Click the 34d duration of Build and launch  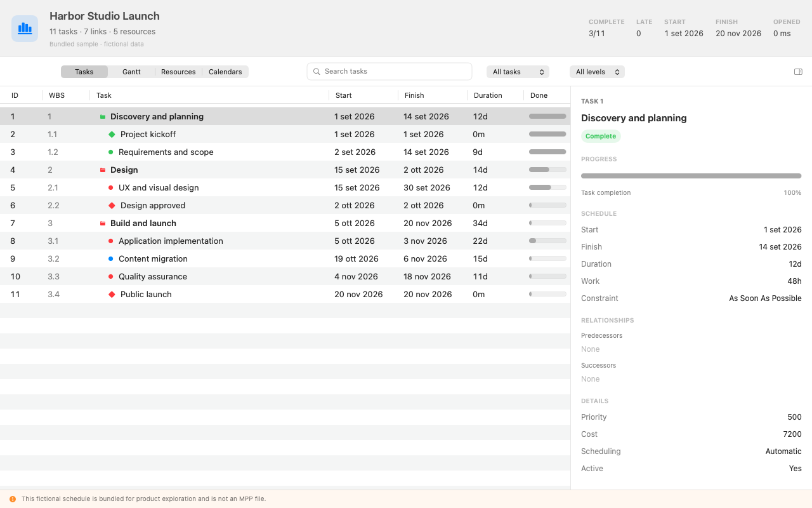(x=480, y=224)
